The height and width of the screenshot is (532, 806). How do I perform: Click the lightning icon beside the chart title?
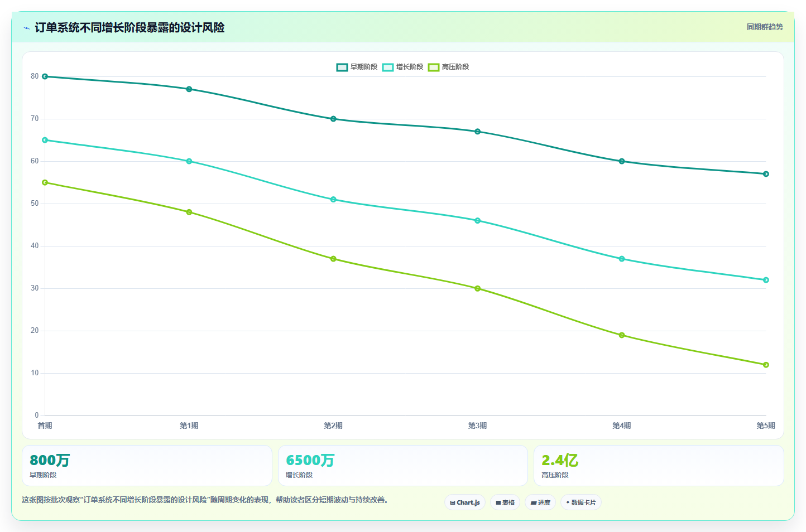point(26,28)
